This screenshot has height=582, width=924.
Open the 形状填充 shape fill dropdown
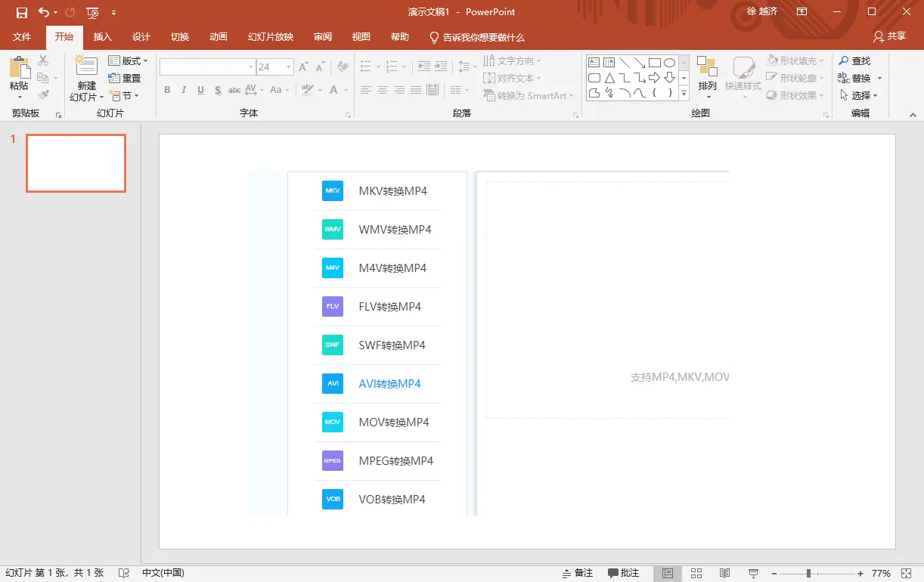795,60
